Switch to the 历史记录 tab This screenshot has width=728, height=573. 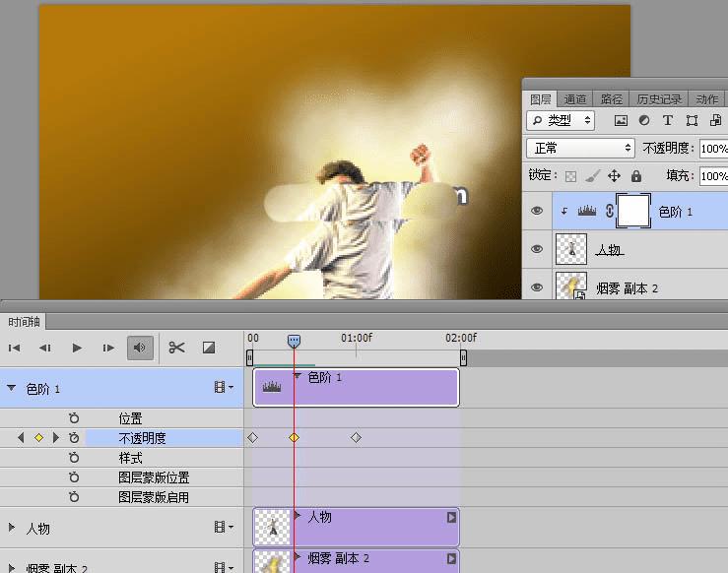tap(659, 99)
